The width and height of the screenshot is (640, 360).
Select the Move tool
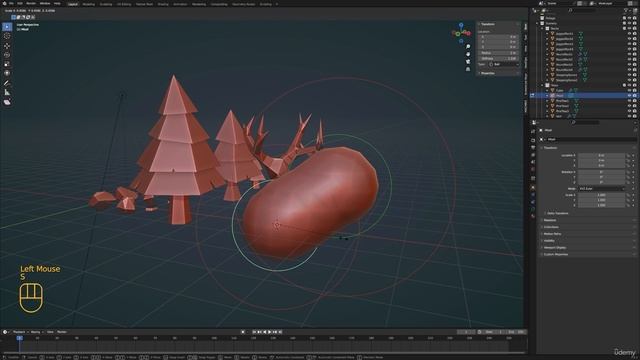point(7,46)
